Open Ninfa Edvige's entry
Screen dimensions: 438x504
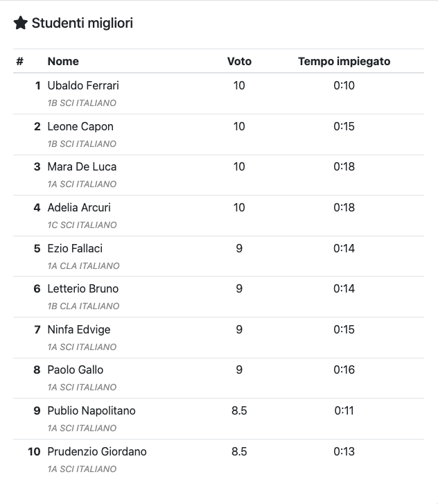[79, 329]
